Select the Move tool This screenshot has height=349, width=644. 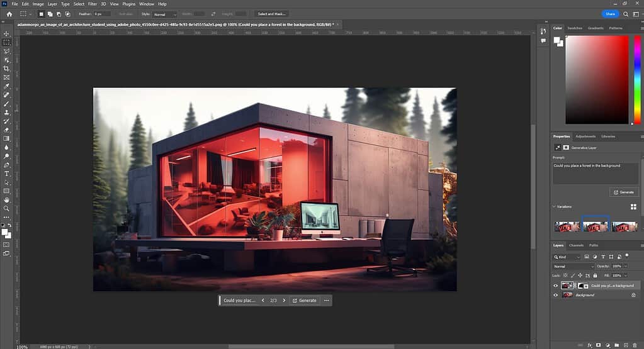pyautogui.click(x=6, y=33)
